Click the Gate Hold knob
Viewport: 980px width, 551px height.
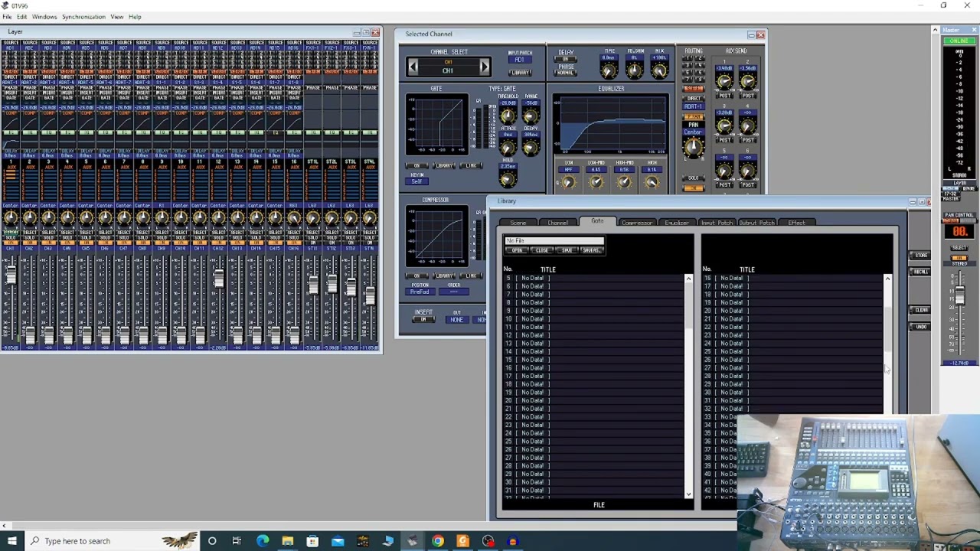click(x=508, y=179)
